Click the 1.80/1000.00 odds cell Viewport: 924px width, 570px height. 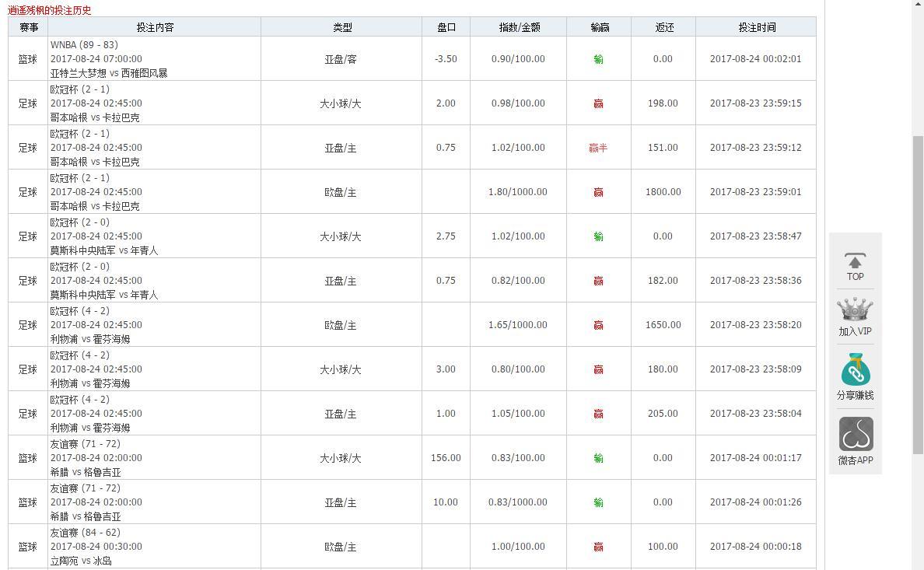(518, 191)
